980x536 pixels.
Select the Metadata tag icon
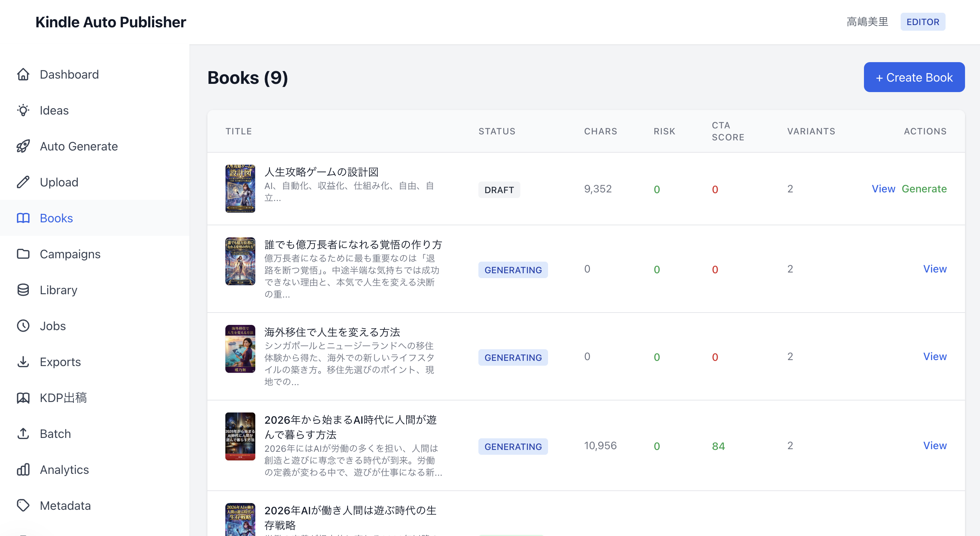point(23,505)
